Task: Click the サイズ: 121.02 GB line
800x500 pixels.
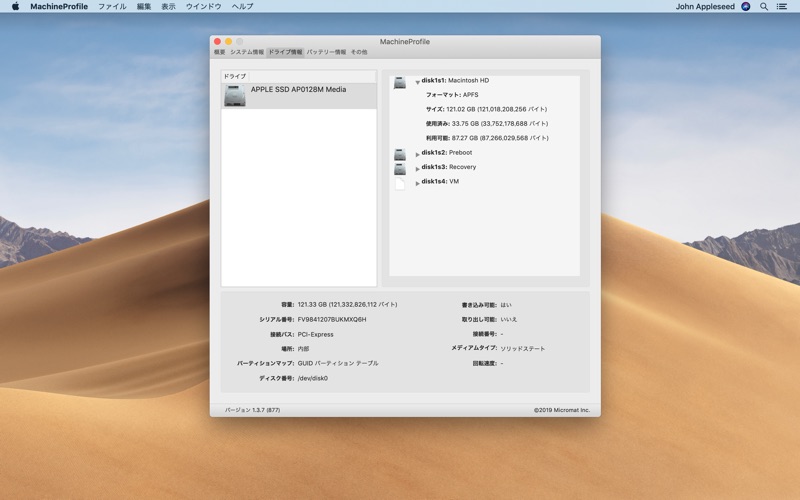Action: pos(486,109)
